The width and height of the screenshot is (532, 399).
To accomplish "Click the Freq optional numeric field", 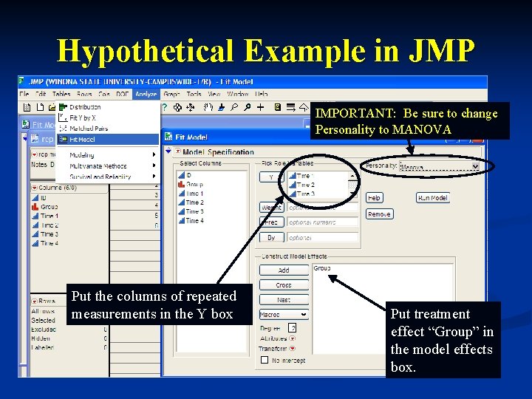I will pyautogui.click(x=322, y=222).
